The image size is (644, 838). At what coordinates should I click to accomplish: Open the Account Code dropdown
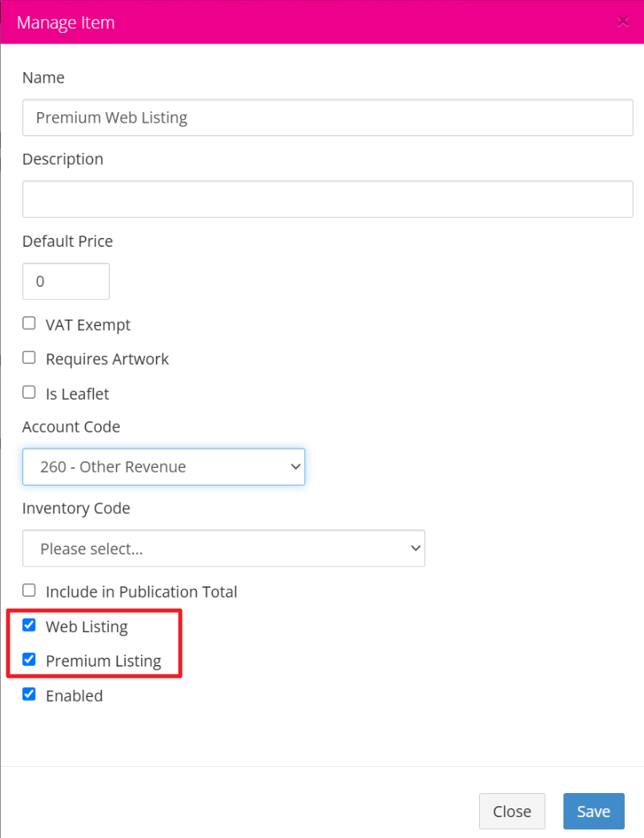coord(163,466)
